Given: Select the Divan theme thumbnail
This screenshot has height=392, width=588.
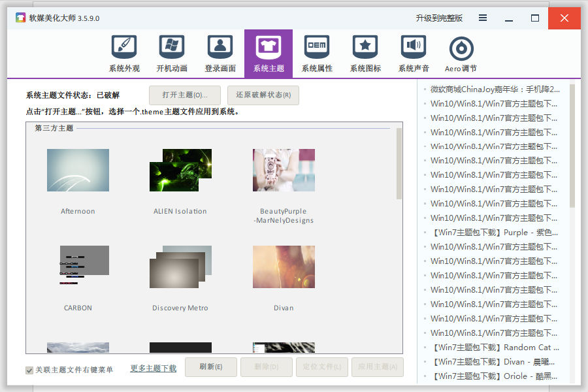Looking at the screenshot, I should (x=284, y=267).
